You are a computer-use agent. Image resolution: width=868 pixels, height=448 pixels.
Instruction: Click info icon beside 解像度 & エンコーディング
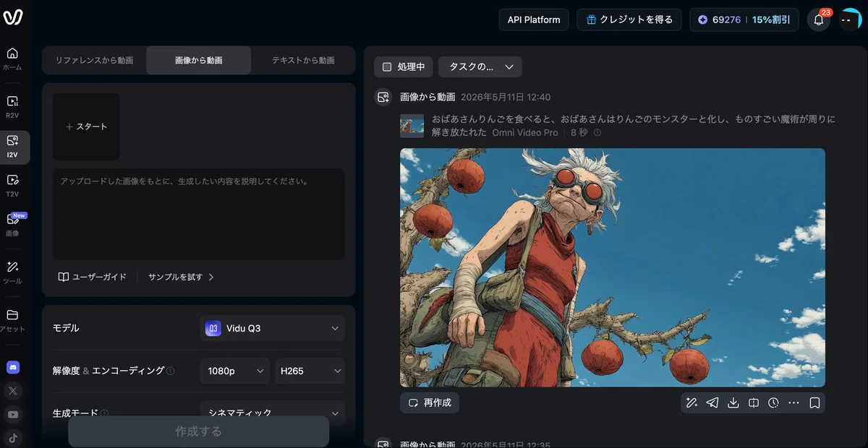(x=170, y=371)
